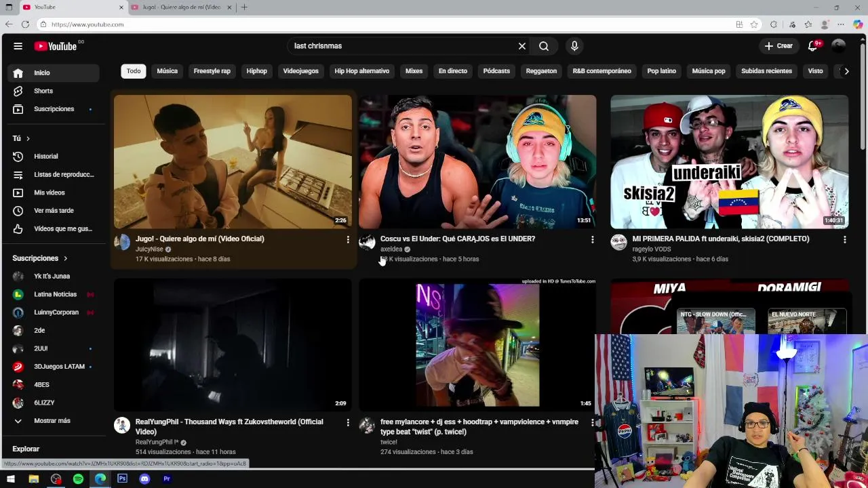The width and height of the screenshot is (868, 488).
Task: Open the account avatar menu
Action: tap(839, 46)
